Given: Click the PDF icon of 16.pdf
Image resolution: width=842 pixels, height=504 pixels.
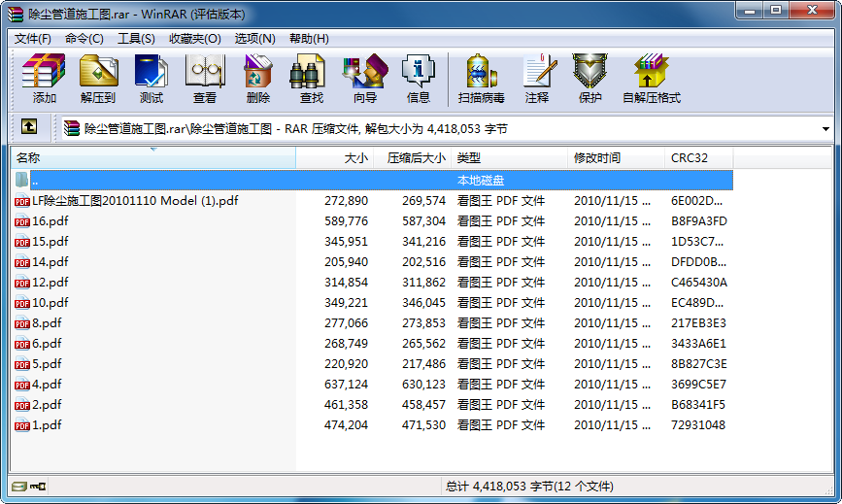Looking at the screenshot, I should (22, 221).
